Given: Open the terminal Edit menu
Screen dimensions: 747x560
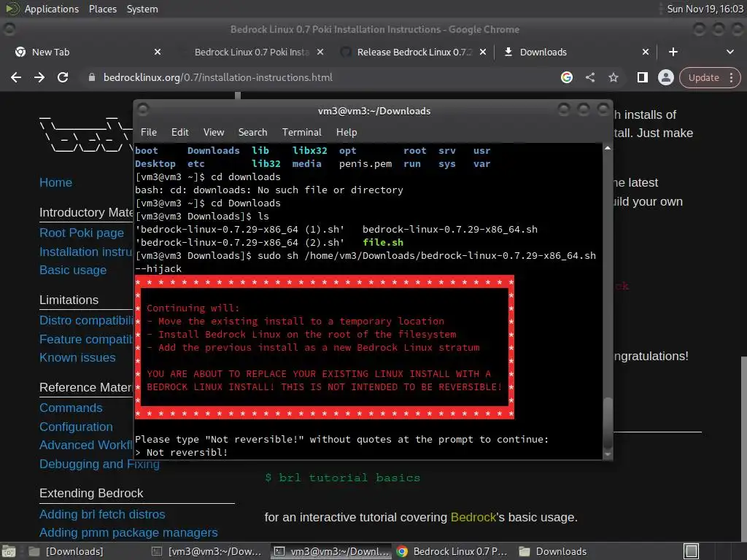Looking at the screenshot, I should click(179, 132).
